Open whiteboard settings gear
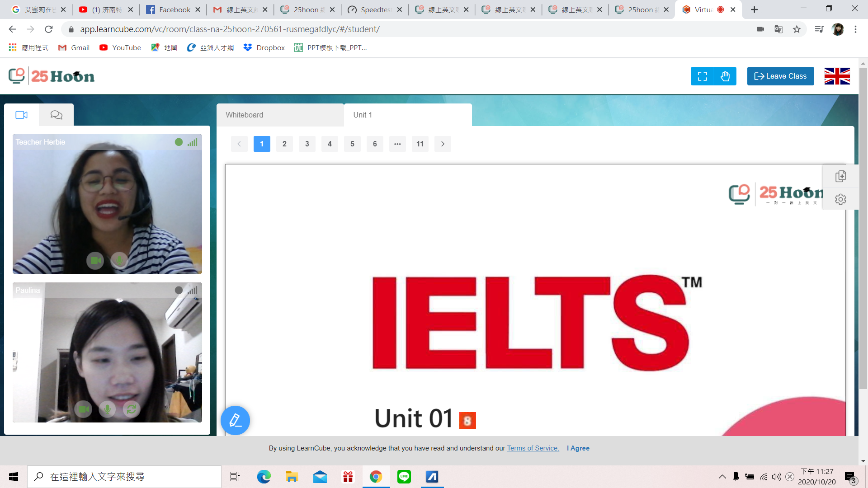This screenshot has width=868, height=488. pos(840,199)
